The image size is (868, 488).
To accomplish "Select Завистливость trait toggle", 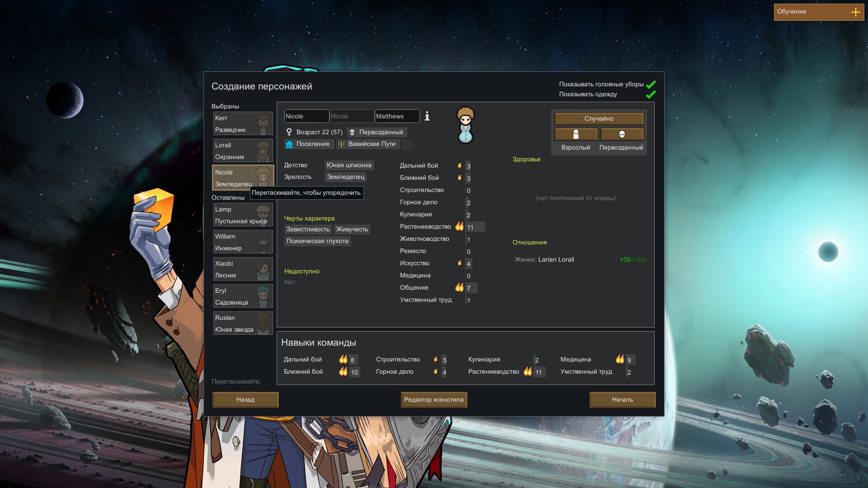I will pyautogui.click(x=307, y=230).
